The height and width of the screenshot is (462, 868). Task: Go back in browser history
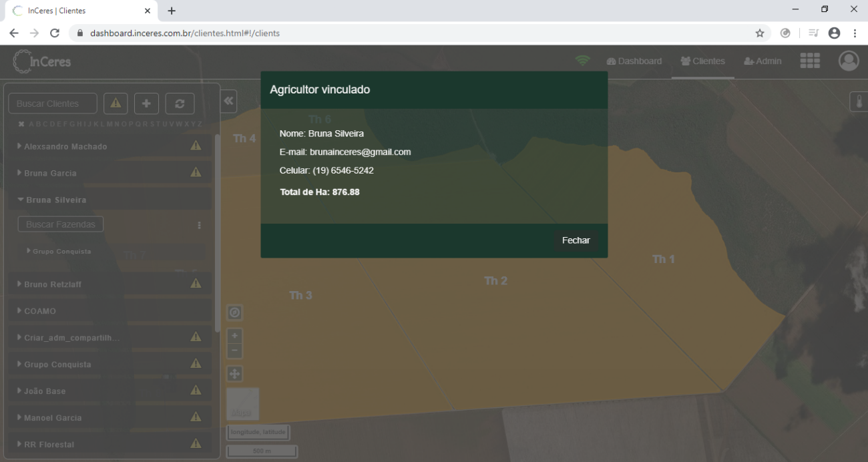tap(14, 33)
